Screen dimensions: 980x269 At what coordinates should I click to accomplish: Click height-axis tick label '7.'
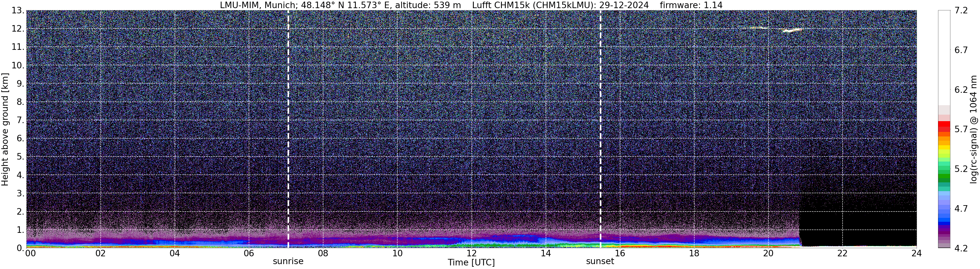pos(20,120)
